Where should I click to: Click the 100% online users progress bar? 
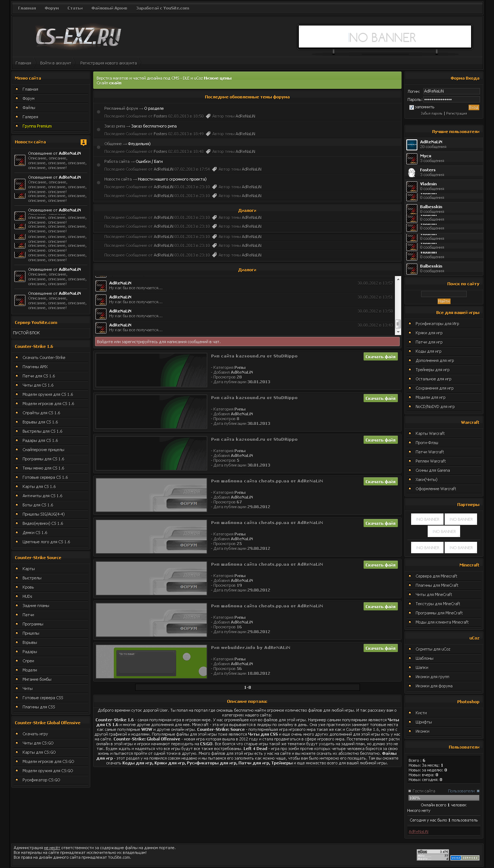444,798
